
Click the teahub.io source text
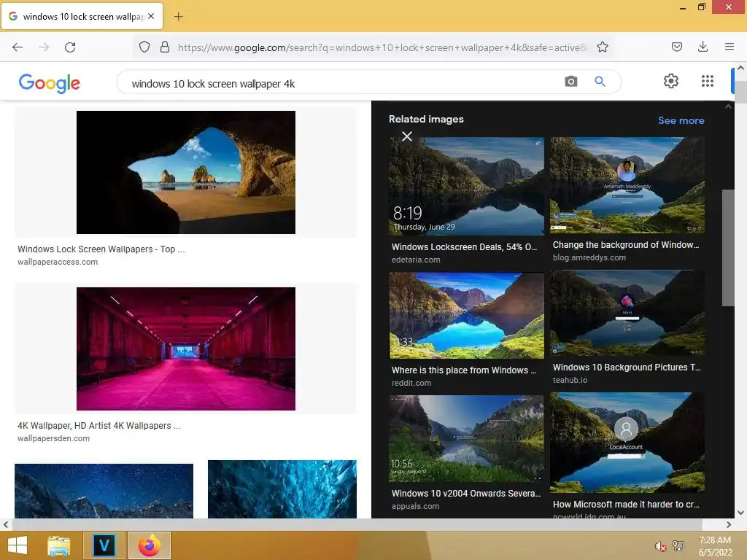click(570, 380)
